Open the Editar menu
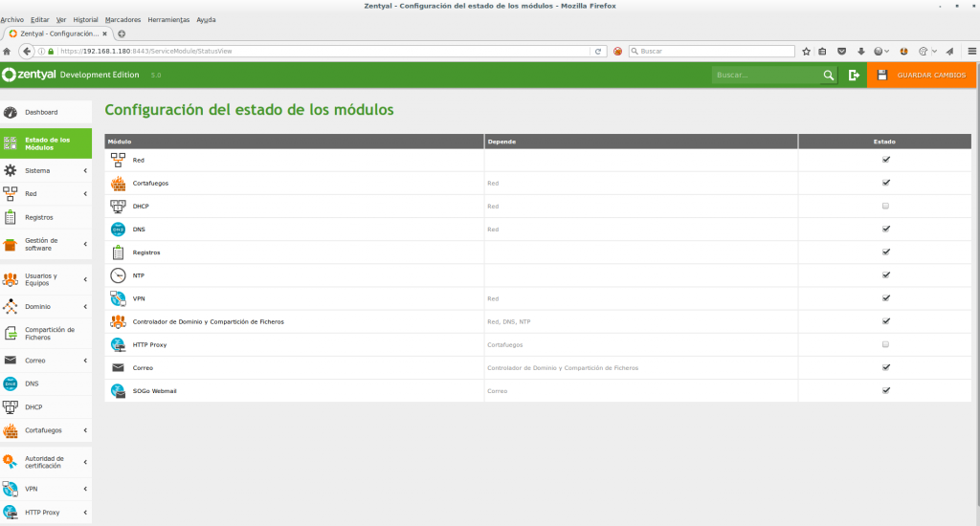This screenshot has height=526, width=980. click(x=40, y=20)
